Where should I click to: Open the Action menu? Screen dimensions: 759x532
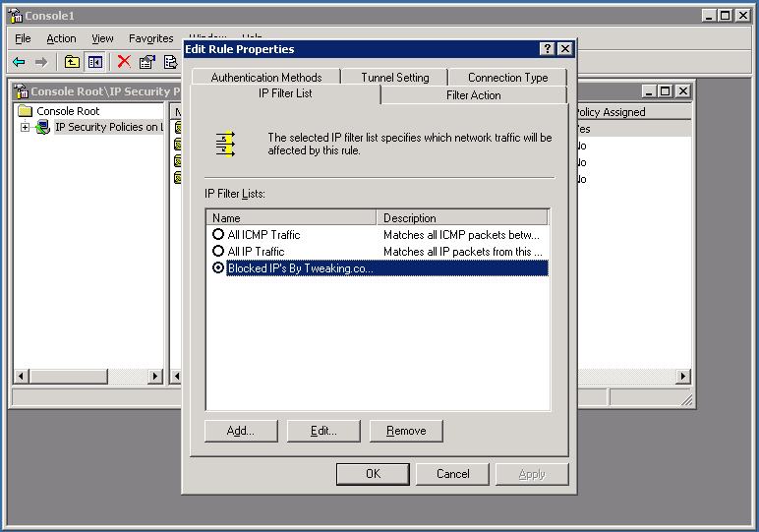61,38
